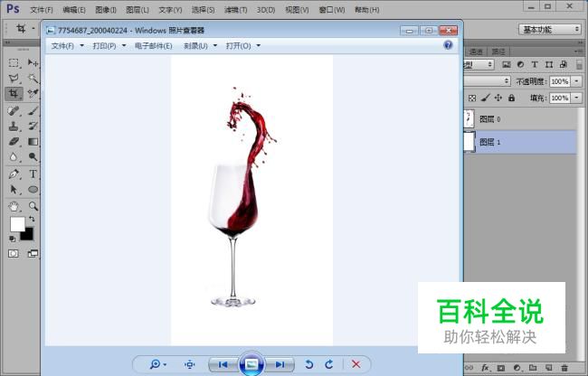The image size is (588, 376).
Task: Select the Crop tool in toolbox
Action: click(x=14, y=93)
